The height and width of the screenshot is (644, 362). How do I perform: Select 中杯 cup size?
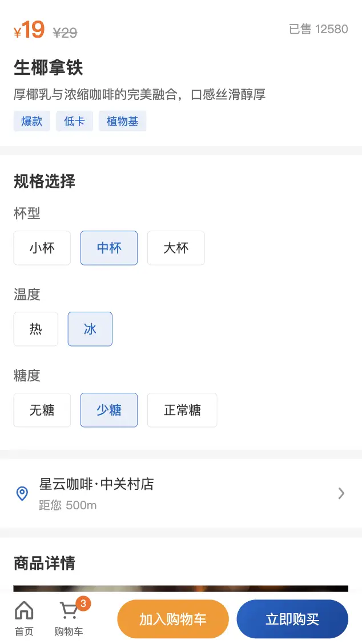point(109,248)
